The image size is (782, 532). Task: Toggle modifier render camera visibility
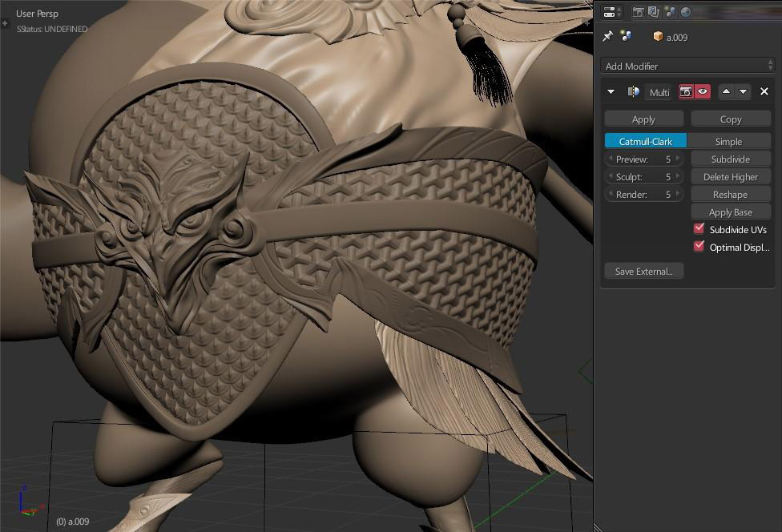686,92
